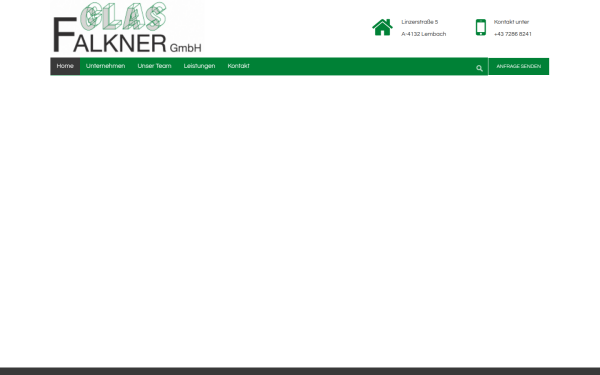Click the Anfrage Senden button
The image size is (600, 375).
[518, 67]
